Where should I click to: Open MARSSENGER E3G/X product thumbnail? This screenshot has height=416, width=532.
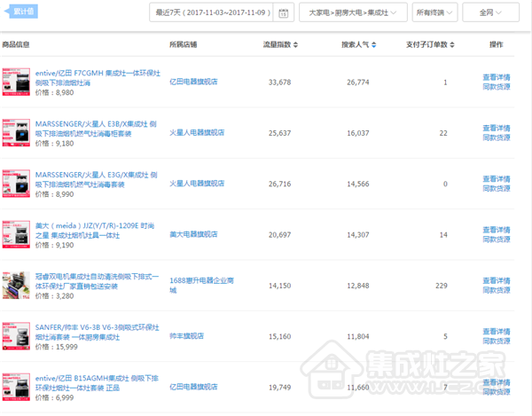click(16, 184)
